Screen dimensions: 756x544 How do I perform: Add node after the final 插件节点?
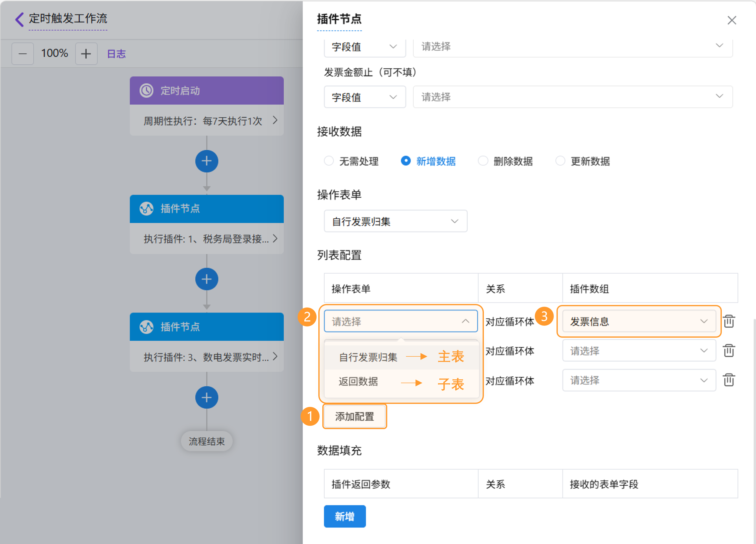[x=206, y=397]
